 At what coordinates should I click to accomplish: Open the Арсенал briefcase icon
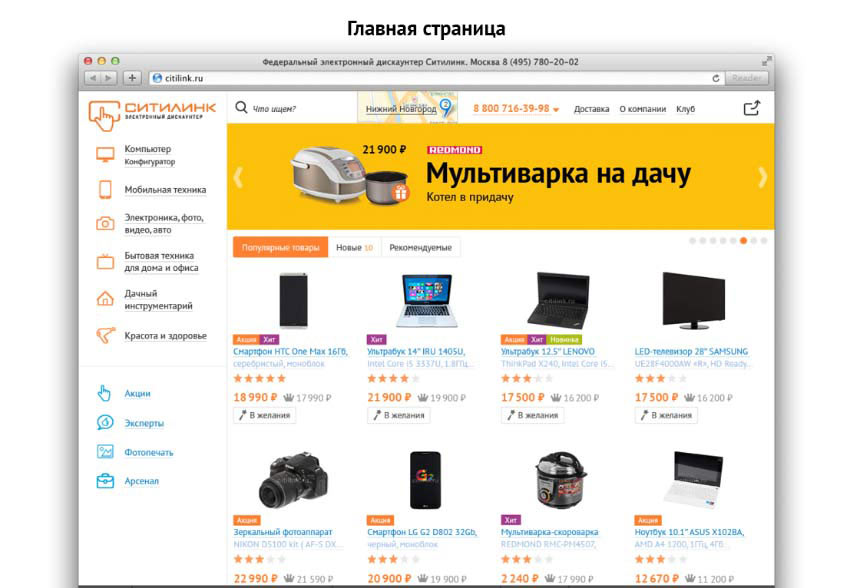coord(105,481)
